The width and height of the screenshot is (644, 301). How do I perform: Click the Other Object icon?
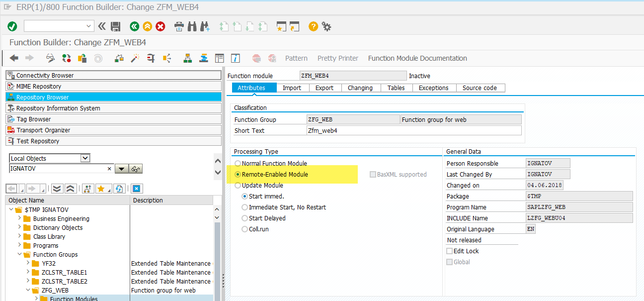click(x=82, y=58)
